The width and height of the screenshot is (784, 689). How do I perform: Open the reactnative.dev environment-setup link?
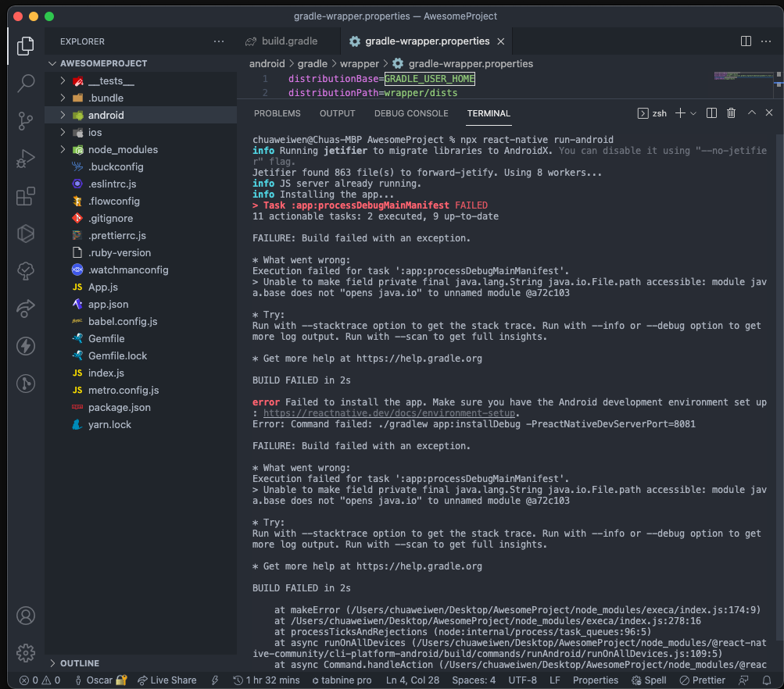[x=389, y=413]
